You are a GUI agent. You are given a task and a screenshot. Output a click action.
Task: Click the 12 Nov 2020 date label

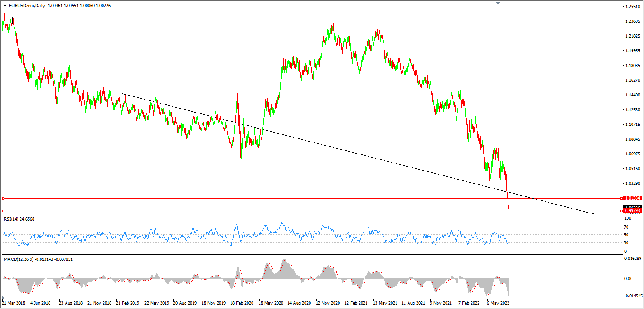click(328, 303)
